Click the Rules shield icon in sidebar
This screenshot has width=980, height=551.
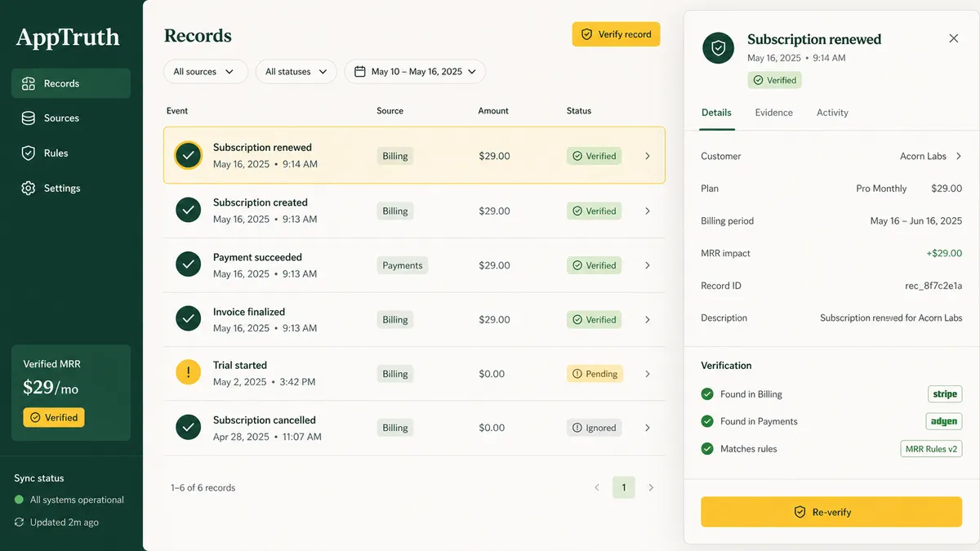(29, 153)
